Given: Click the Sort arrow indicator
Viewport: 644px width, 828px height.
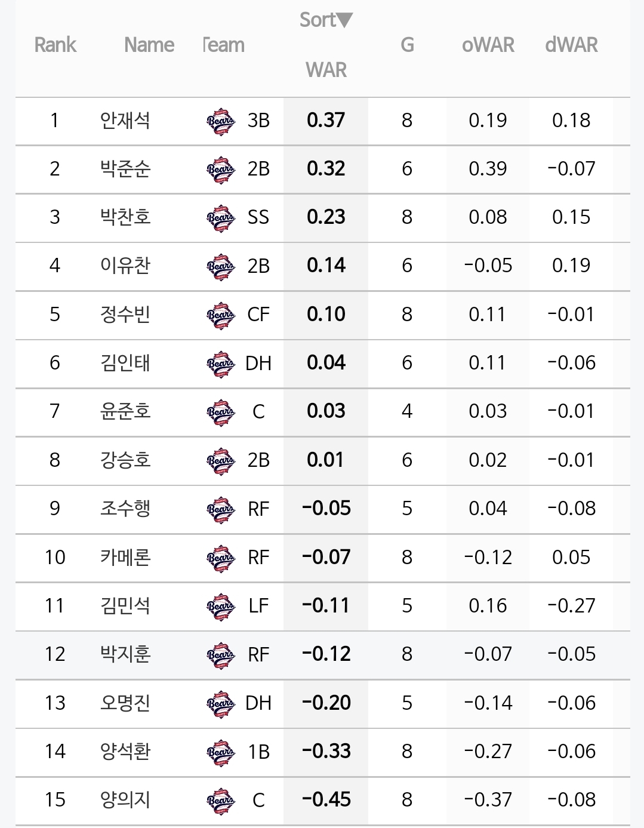Looking at the screenshot, I should click(343, 20).
